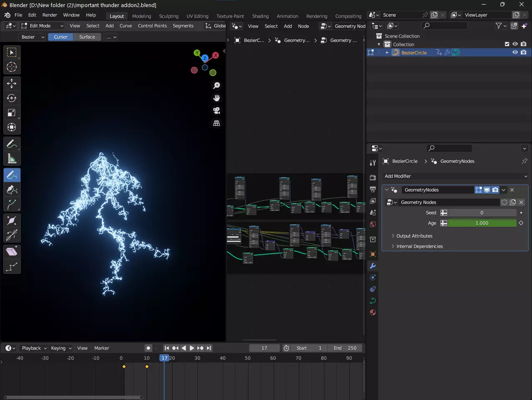Select the Shear tool

[12, 251]
